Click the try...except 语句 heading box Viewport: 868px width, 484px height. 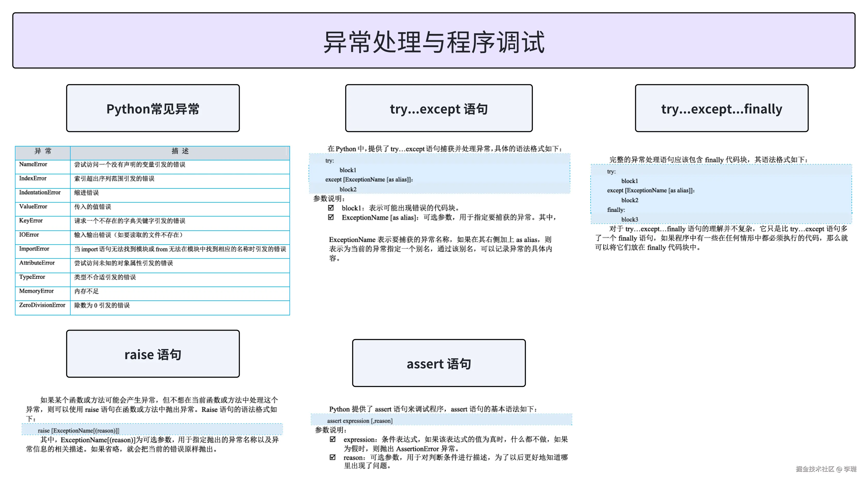[x=439, y=108]
